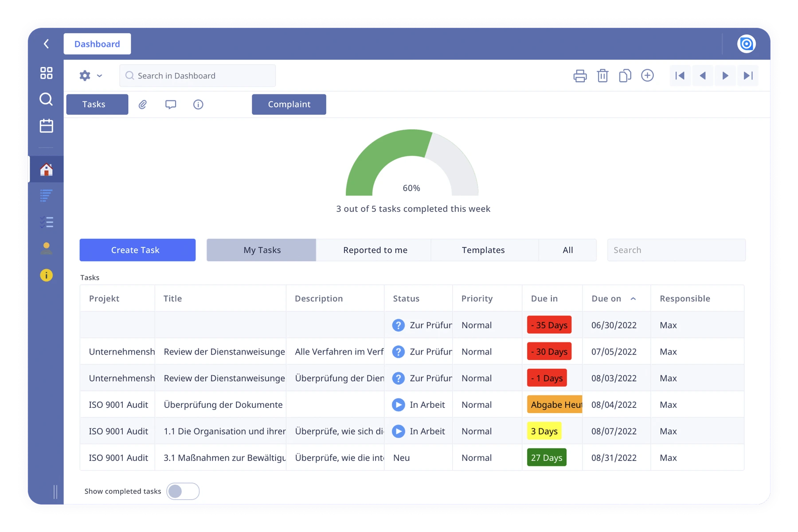Image resolution: width=798 pixels, height=532 pixels.
Task: Click the sidebar resize handle at bottom
Action: [x=55, y=492]
